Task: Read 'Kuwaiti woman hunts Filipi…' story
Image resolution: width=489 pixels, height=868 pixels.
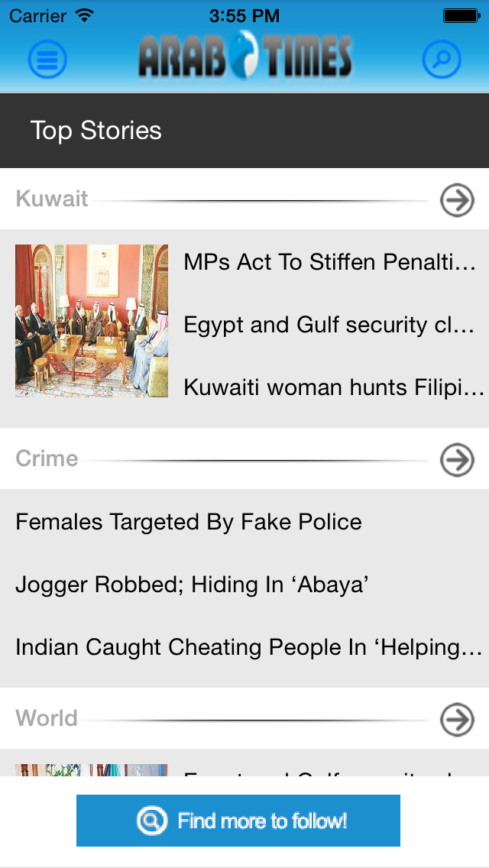Action: pyautogui.click(x=333, y=387)
